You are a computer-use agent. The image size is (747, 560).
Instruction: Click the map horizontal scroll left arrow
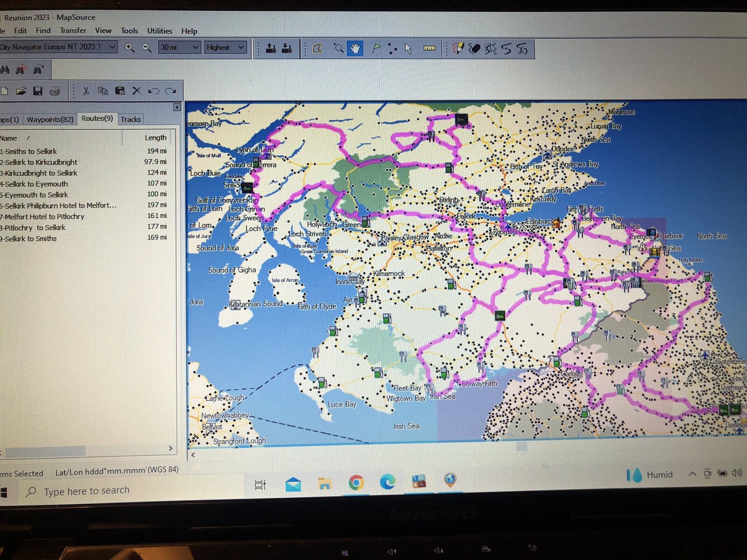[x=193, y=454]
